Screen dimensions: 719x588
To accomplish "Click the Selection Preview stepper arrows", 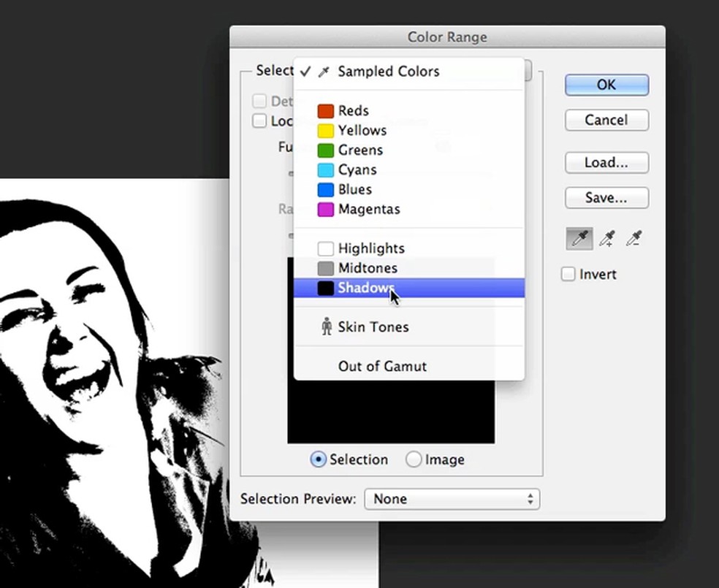I will point(530,499).
